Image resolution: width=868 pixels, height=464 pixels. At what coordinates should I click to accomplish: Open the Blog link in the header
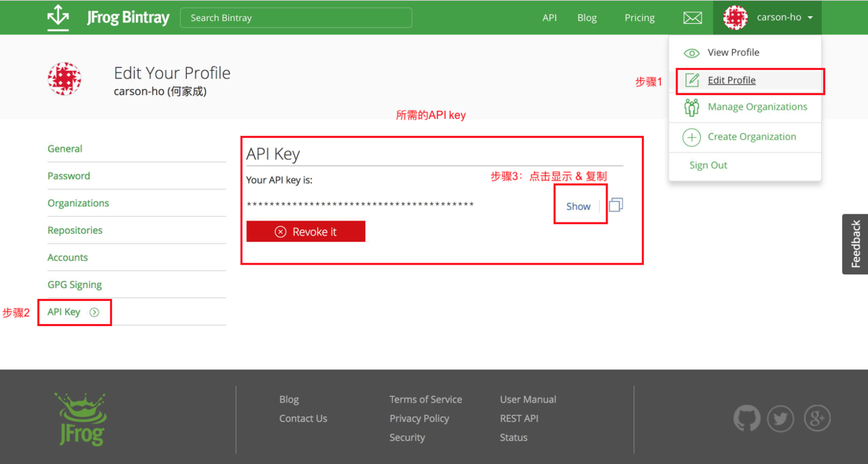click(587, 17)
